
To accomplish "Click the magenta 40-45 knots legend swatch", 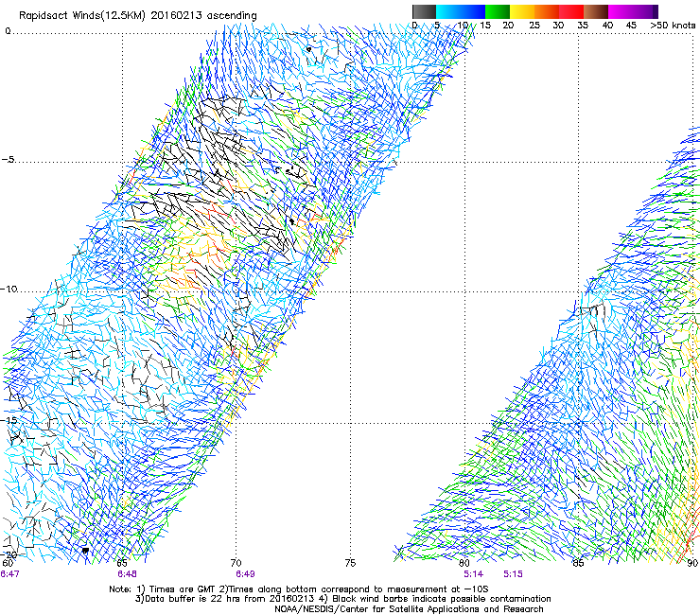I will coord(621,11).
